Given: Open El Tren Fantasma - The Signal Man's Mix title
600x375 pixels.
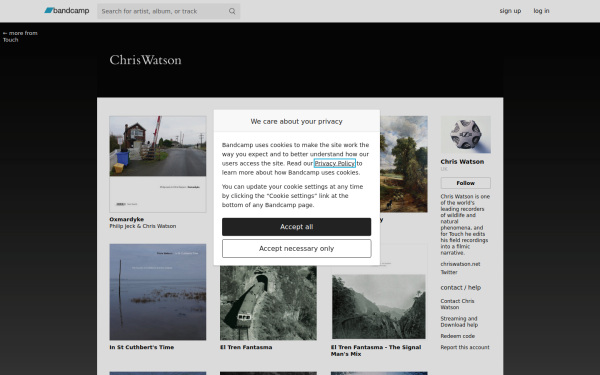Looking at the screenshot, I should coord(376,351).
